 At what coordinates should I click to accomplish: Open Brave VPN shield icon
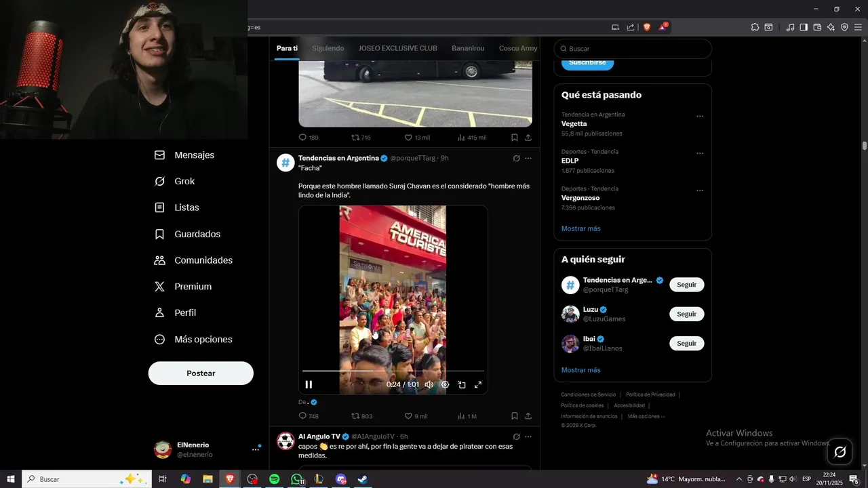pyautogui.click(x=844, y=27)
